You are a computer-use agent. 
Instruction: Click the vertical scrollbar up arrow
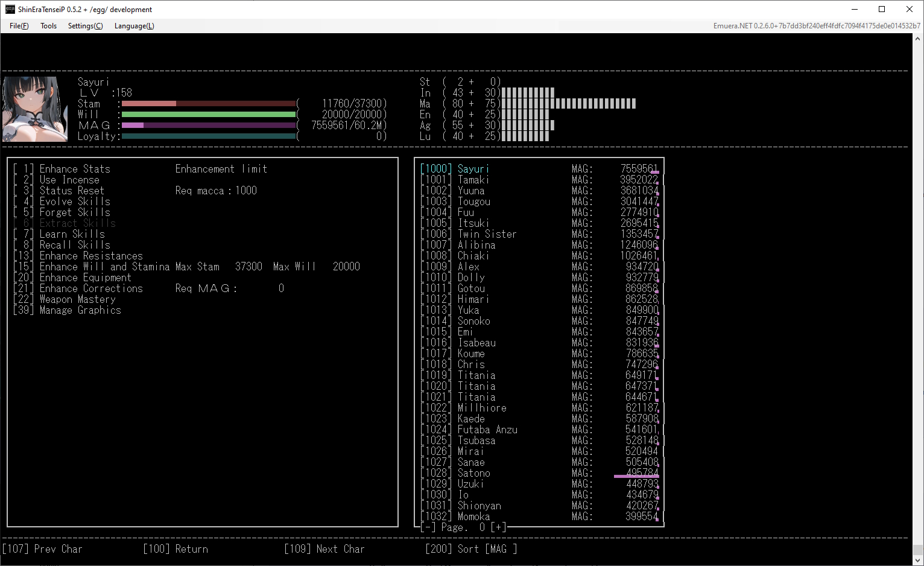click(918, 38)
